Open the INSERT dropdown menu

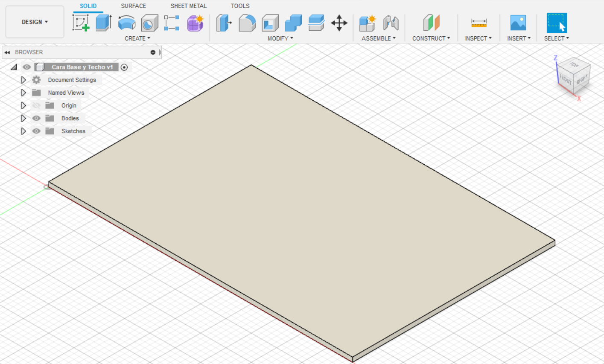519,38
